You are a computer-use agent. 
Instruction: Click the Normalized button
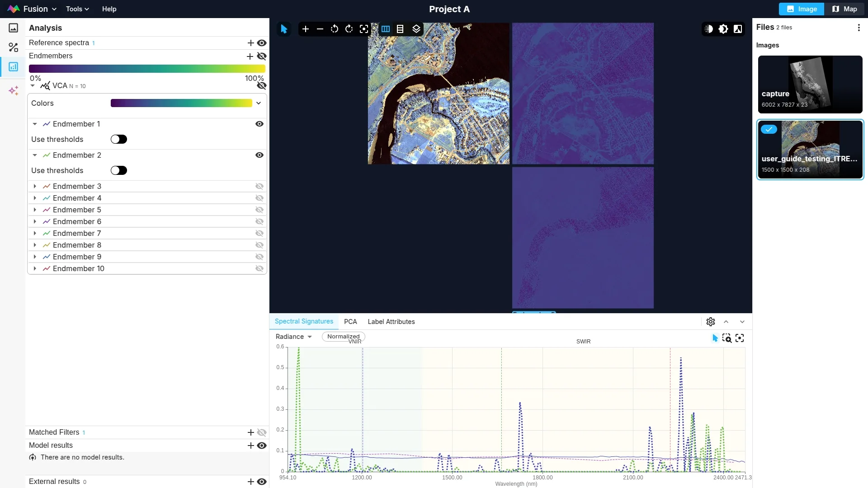click(343, 337)
